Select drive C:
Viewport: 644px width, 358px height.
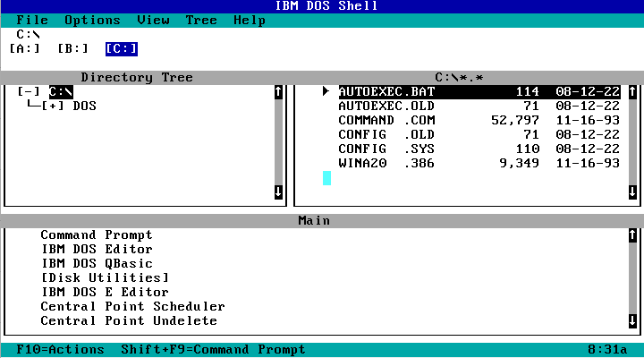121,49
